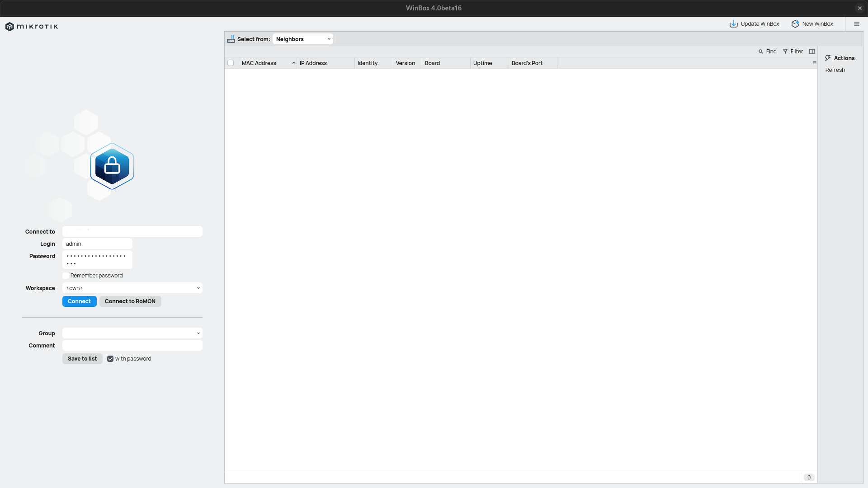Focus the Connect to address field
Image resolution: width=868 pixels, height=488 pixels.
(x=132, y=231)
